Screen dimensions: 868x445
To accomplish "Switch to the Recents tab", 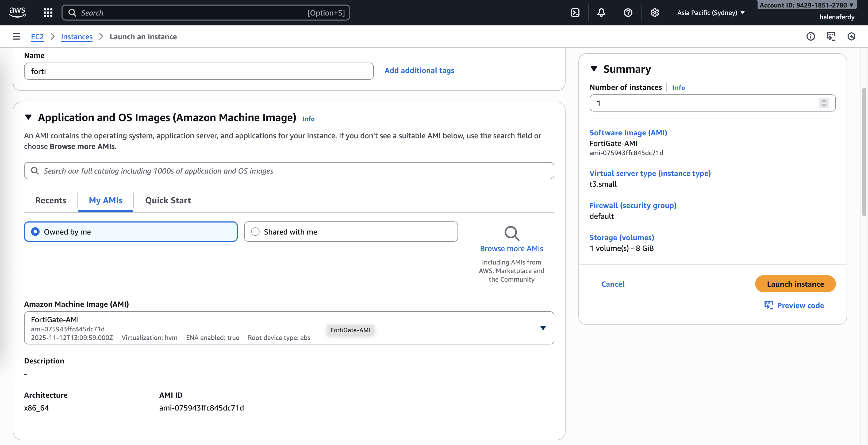I will (x=51, y=200).
